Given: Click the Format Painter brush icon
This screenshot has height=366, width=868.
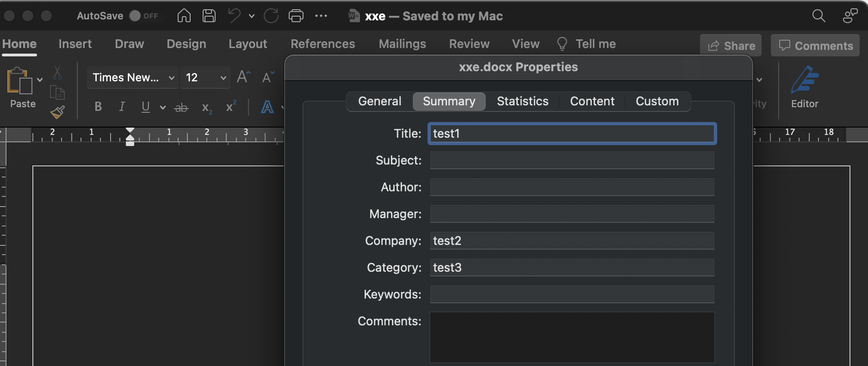Looking at the screenshot, I should tap(57, 112).
